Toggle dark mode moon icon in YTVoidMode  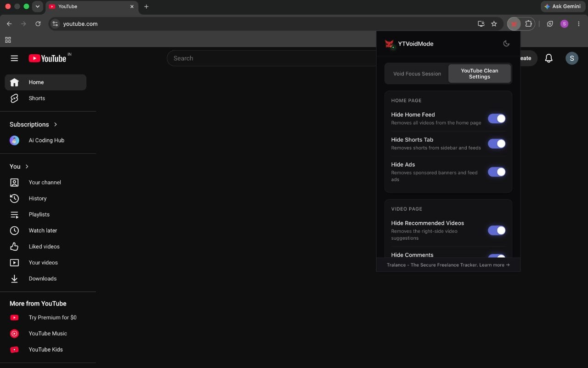(x=506, y=44)
